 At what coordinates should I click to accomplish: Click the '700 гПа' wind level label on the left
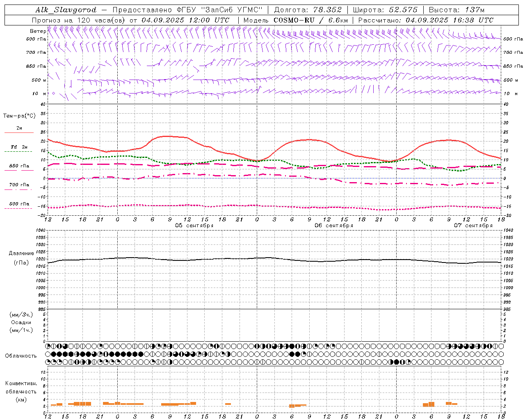point(36,52)
